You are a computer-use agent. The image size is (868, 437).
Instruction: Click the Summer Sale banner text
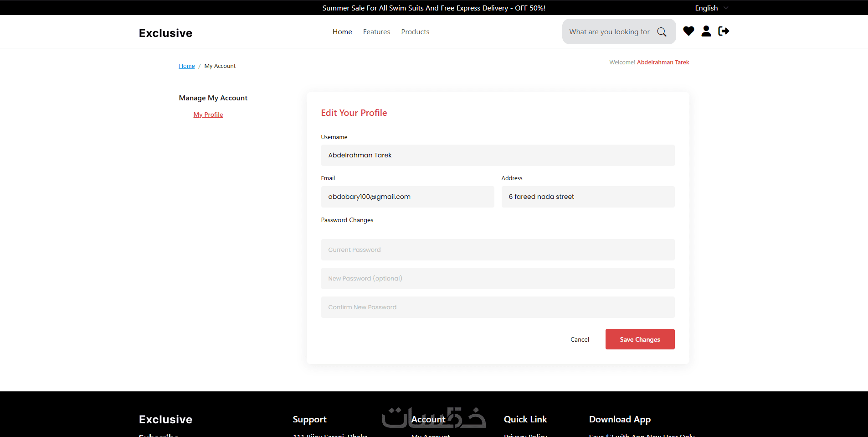434,8
